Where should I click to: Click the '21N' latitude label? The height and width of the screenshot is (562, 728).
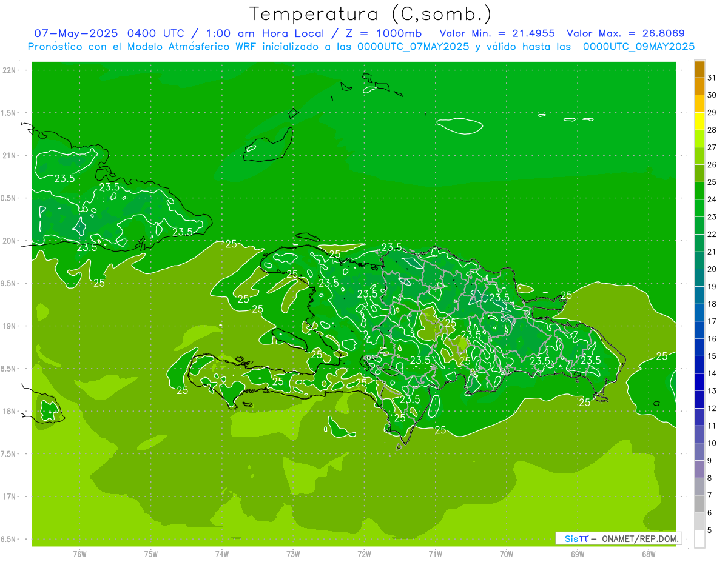pos(9,156)
